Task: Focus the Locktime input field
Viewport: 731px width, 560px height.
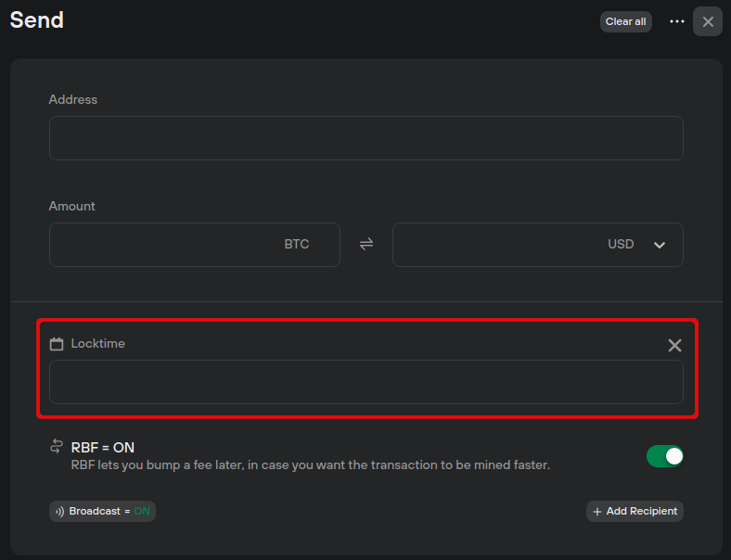Action: [366, 382]
